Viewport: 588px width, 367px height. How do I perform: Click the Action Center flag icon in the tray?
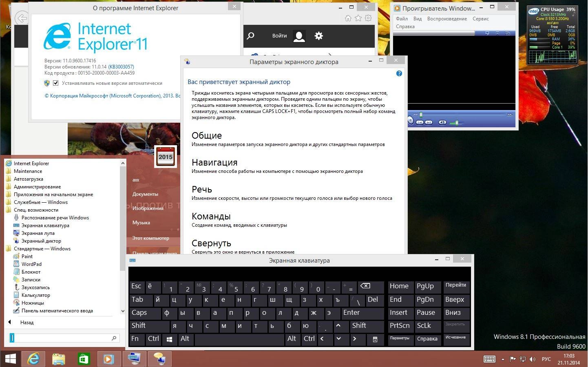513,359
